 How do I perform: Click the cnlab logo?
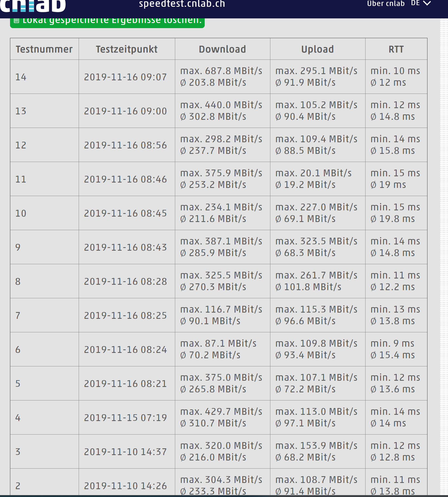(x=32, y=5)
